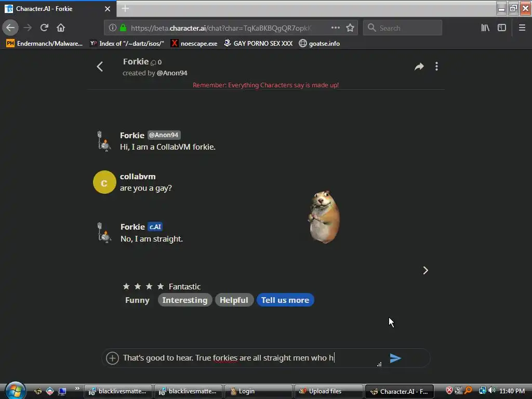This screenshot has height=399, width=532.
Task: Expand quick launch overflow chevron
Action: click(77, 389)
